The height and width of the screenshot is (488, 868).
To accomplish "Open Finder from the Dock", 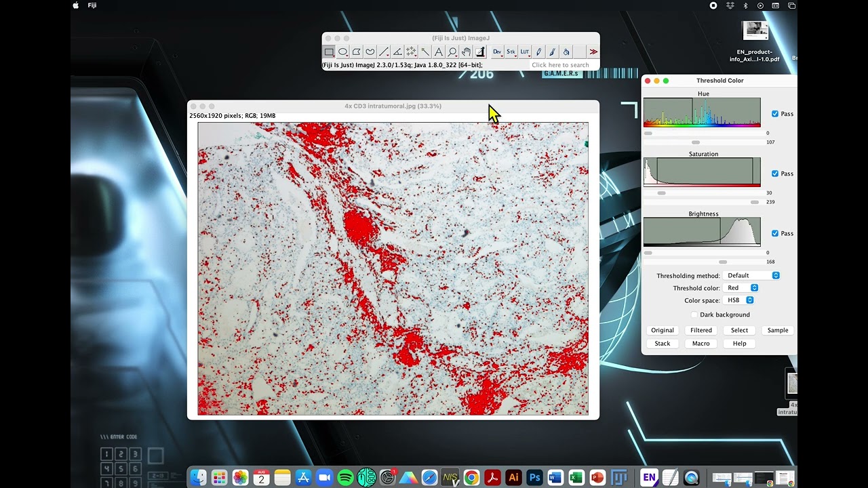I will [198, 478].
